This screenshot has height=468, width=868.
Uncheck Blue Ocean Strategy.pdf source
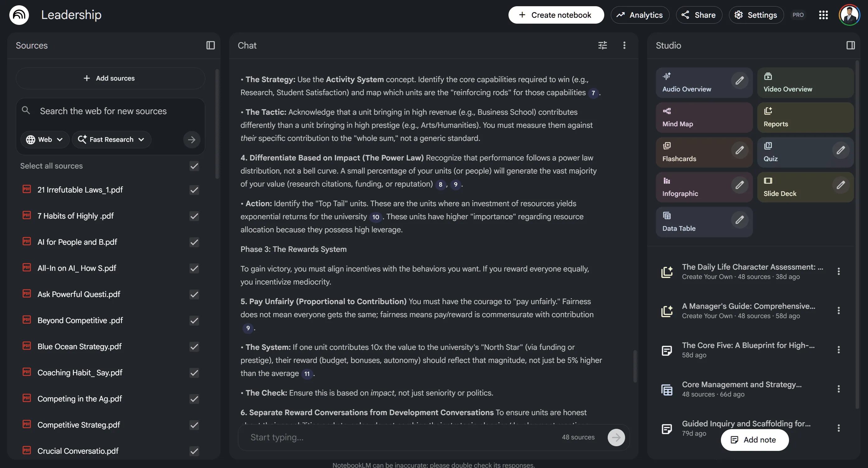(x=194, y=347)
